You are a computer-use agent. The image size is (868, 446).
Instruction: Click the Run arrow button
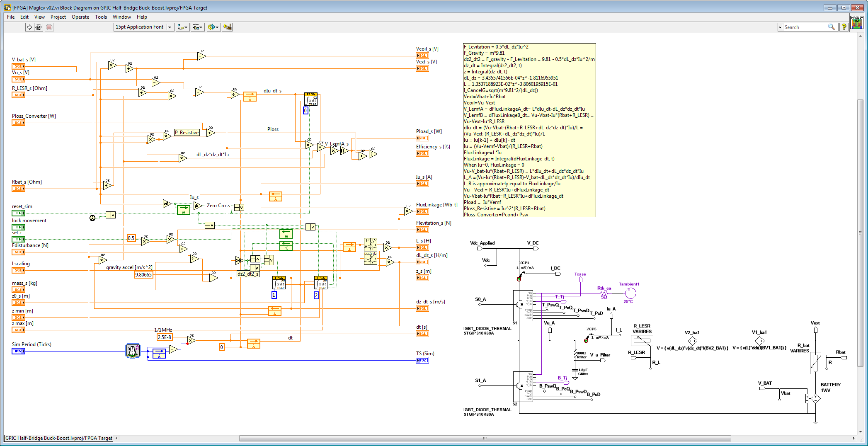click(29, 27)
